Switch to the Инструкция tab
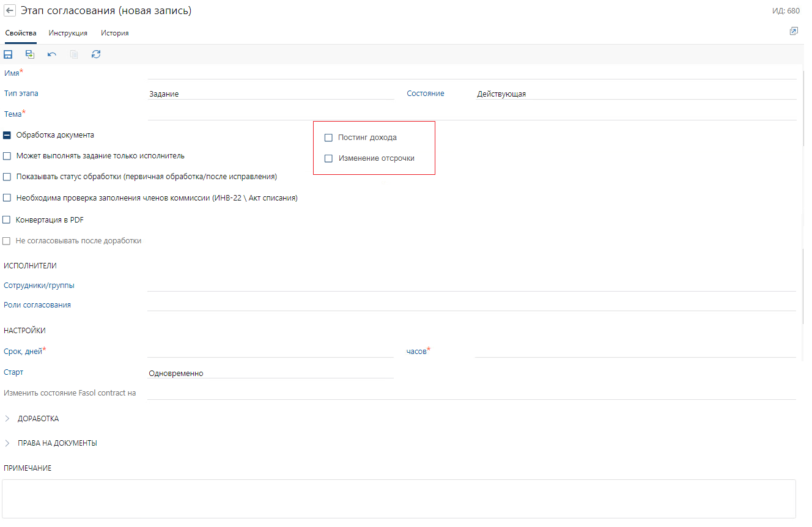This screenshot has height=527, width=812. coord(68,33)
